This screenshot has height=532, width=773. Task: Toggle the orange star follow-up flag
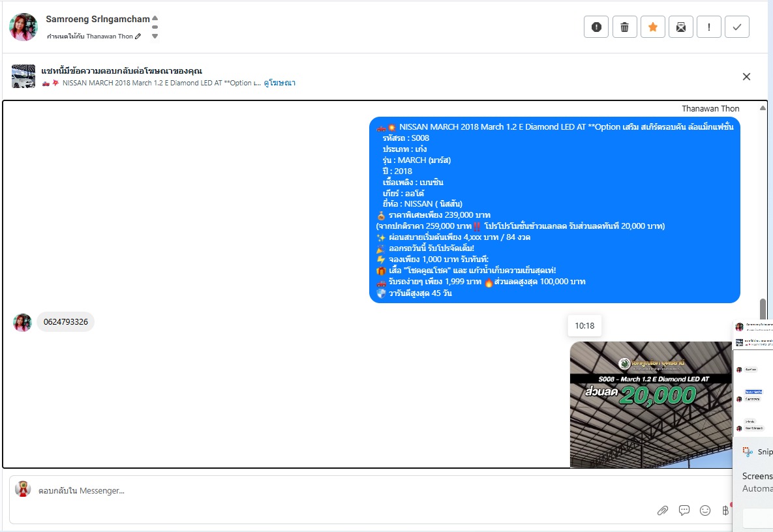click(653, 27)
